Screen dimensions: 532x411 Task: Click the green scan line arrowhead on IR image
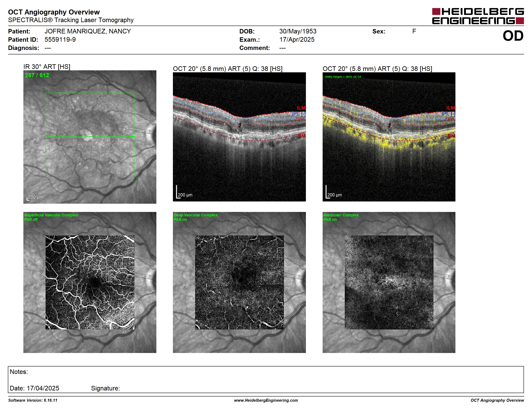pyautogui.click(x=133, y=137)
